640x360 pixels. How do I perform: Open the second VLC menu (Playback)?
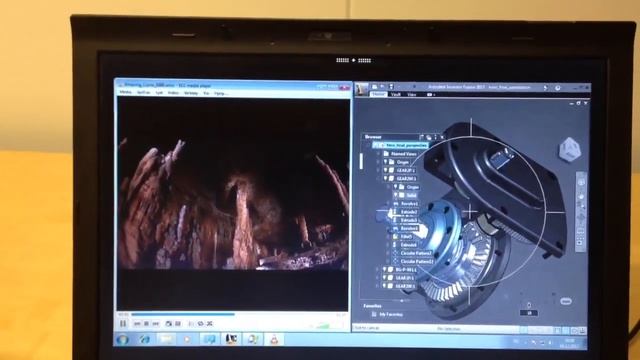(x=143, y=93)
